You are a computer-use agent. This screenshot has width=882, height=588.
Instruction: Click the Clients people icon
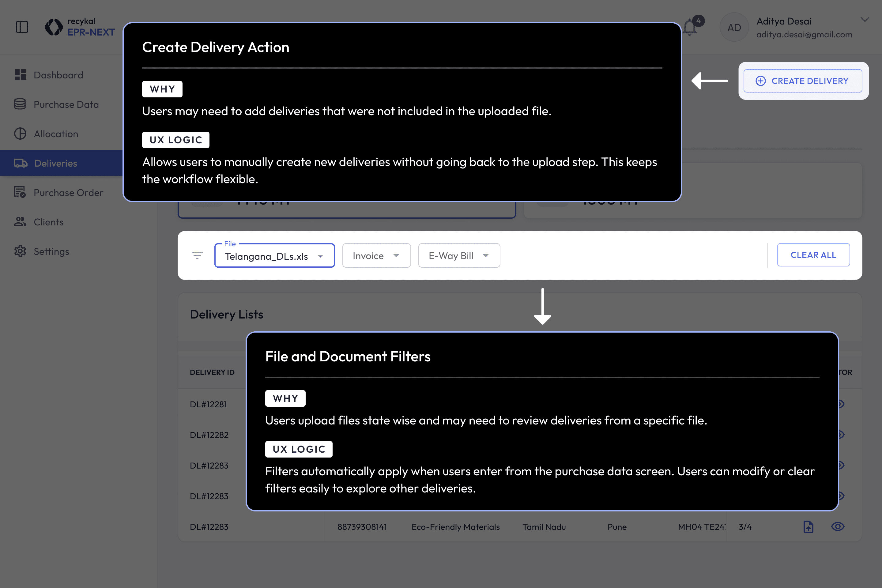coord(20,222)
